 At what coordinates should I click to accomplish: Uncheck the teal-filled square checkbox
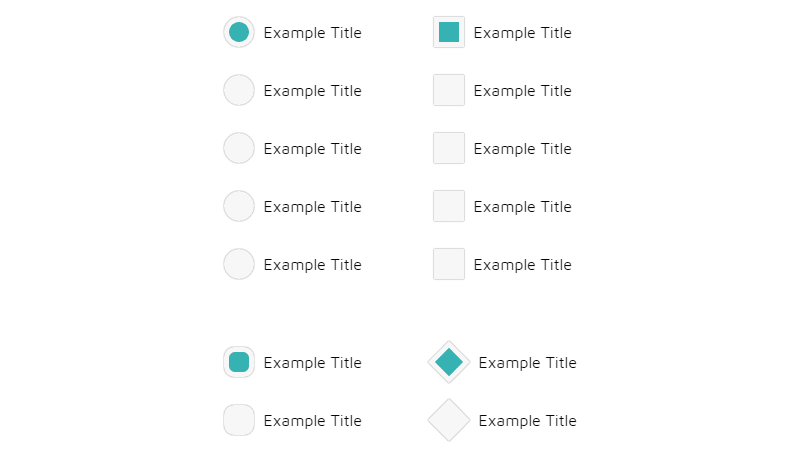click(x=449, y=32)
